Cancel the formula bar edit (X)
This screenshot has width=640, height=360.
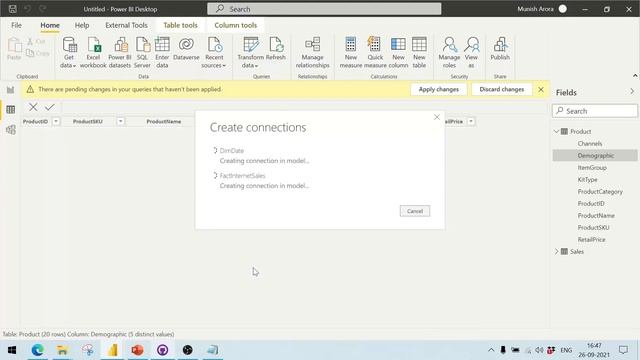pos(33,107)
